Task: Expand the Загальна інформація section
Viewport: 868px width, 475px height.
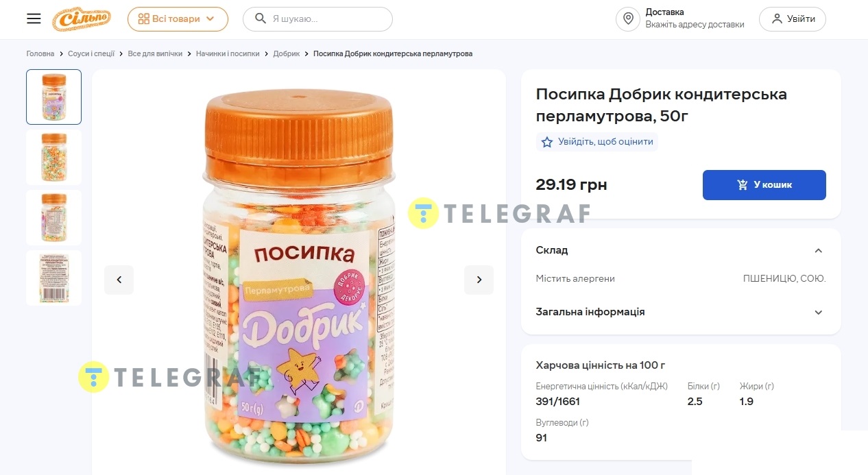Action: click(x=818, y=312)
